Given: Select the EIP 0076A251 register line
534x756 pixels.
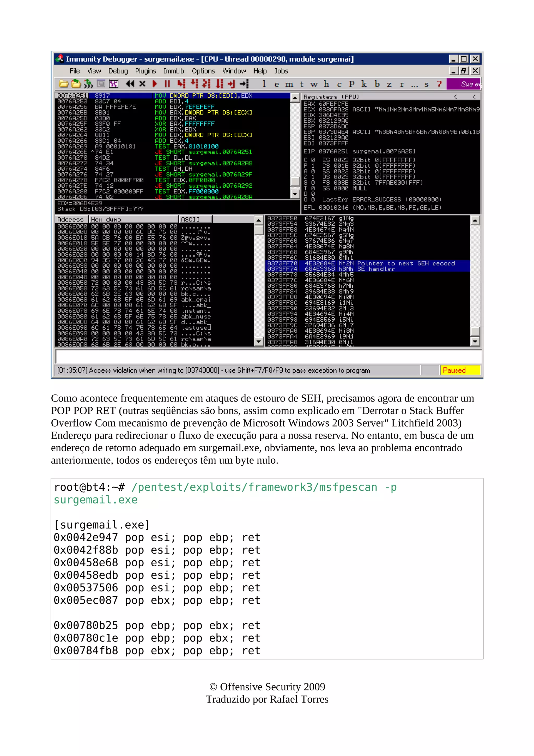Looking at the screenshot, I should (359, 152).
